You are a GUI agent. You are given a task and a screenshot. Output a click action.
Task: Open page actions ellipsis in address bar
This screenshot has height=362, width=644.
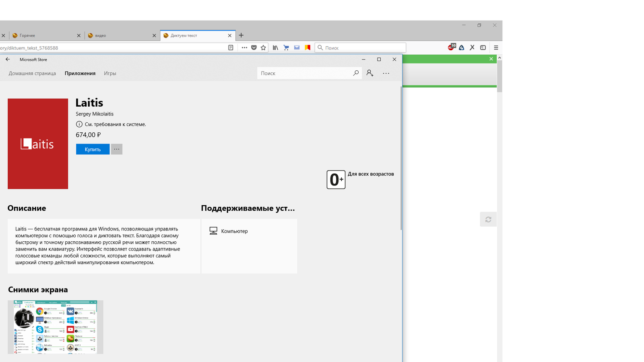(x=244, y=47)
